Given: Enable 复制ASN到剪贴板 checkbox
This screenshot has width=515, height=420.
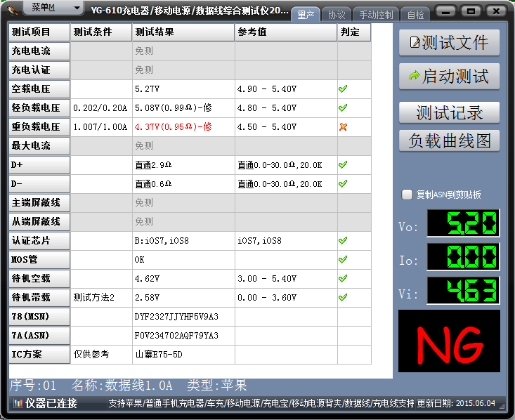Looking at the screenshot, I should tap(407, 195).
